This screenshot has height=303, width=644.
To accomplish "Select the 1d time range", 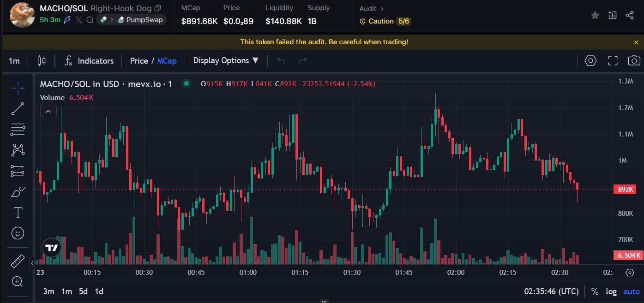I will [99, 291].
